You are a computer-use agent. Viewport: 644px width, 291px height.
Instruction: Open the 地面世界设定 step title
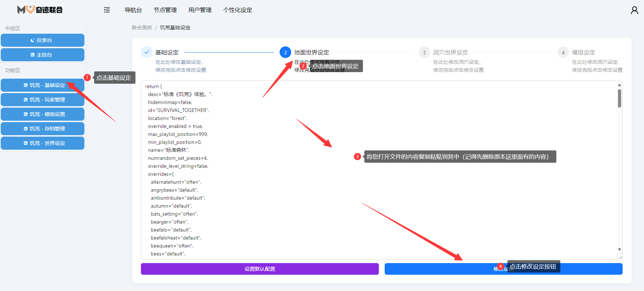pyautogui.click(x=311, y=53)
